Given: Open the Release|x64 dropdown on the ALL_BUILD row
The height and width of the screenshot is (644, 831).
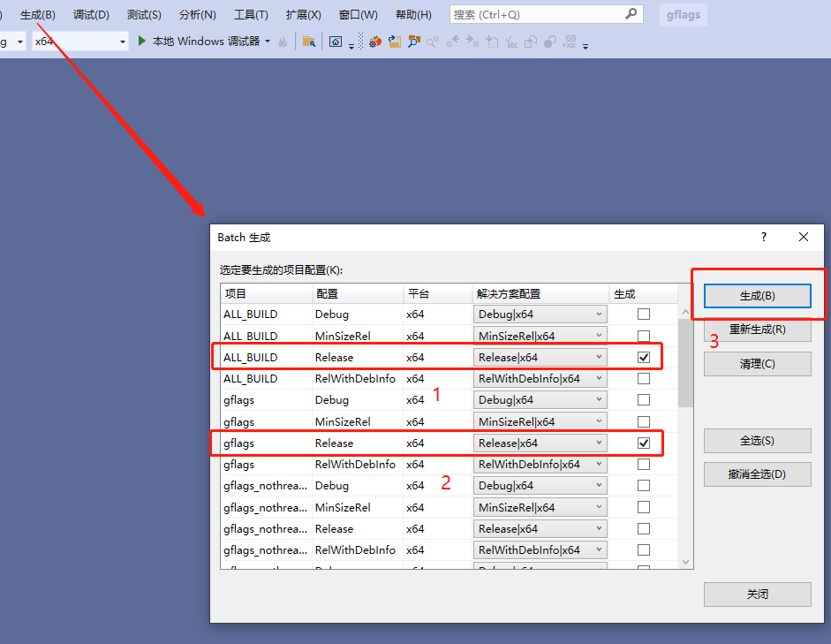Looking at the screenshot, I should point(601,357).
